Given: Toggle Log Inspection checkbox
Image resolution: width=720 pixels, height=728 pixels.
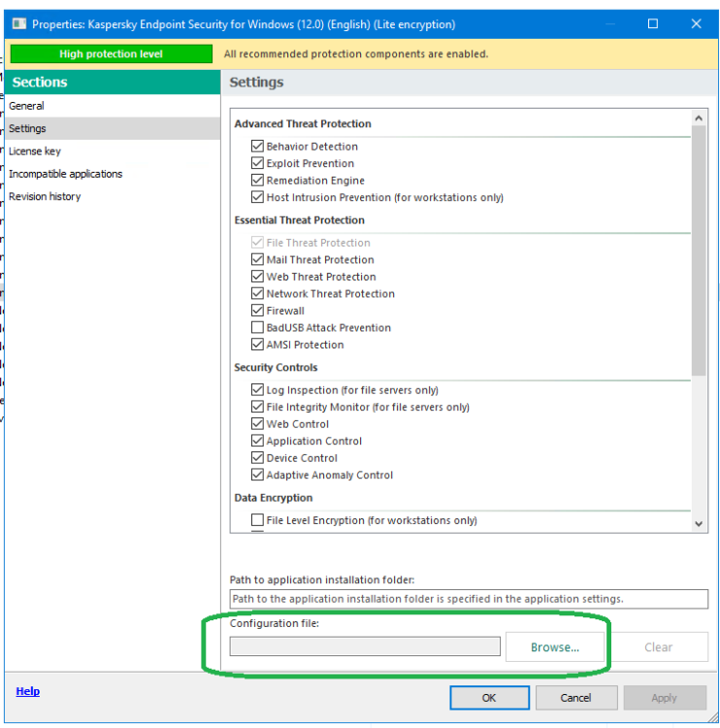Looking at the screenshot, I should click(257, 389).
